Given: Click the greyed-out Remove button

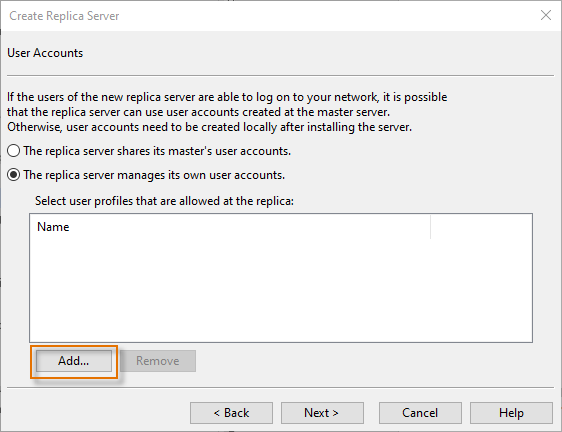Looking at the screenshot, I should coord(158,361).
